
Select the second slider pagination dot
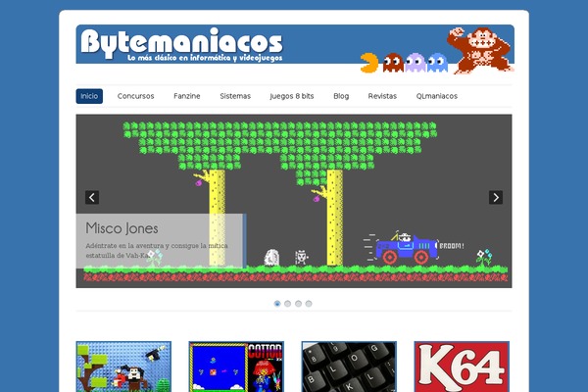[x=287, y=304]
